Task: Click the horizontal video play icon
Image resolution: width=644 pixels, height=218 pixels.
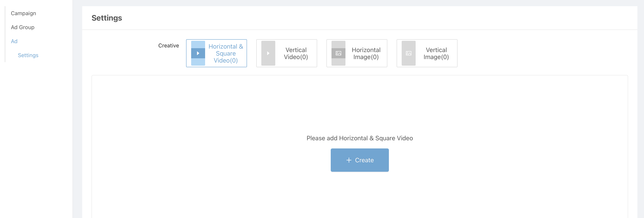Action: (198, 53)
